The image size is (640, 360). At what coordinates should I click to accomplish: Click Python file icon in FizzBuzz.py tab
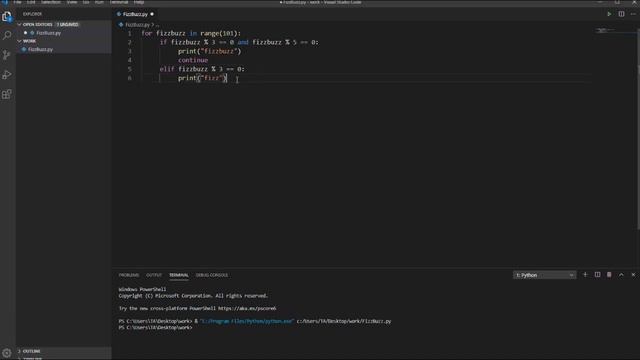click(119, 14)
